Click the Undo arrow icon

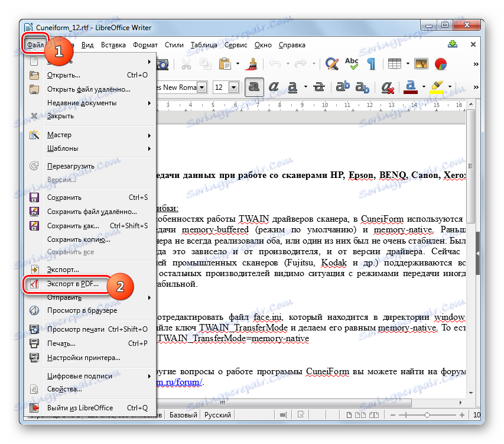pyautogui.click(x=275, y=64)
